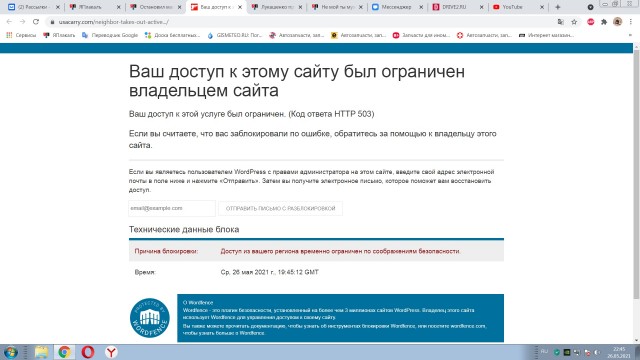Screen dimensions: 640x360
Task: Open the Google Translate icon in address bar
Action: click(x=560, y=22)
